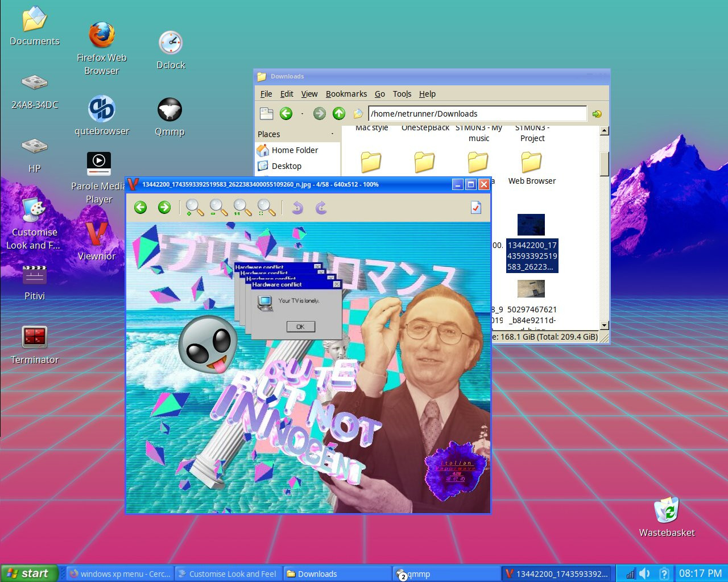Select Home Folder in the Places sidebar
This screenshot has width=728, height=582.
click(x=295, y=150)
